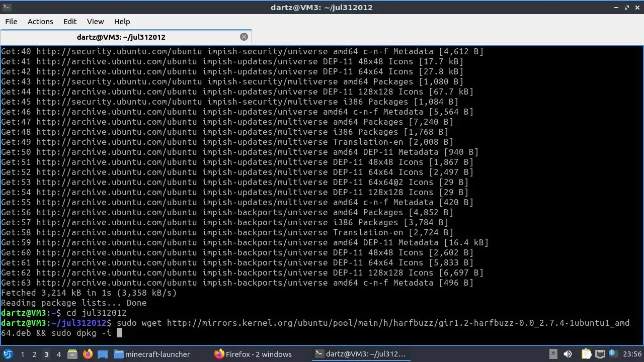Switch to virtual desktop 4
The image size is (644, 362).
[58, 354]
